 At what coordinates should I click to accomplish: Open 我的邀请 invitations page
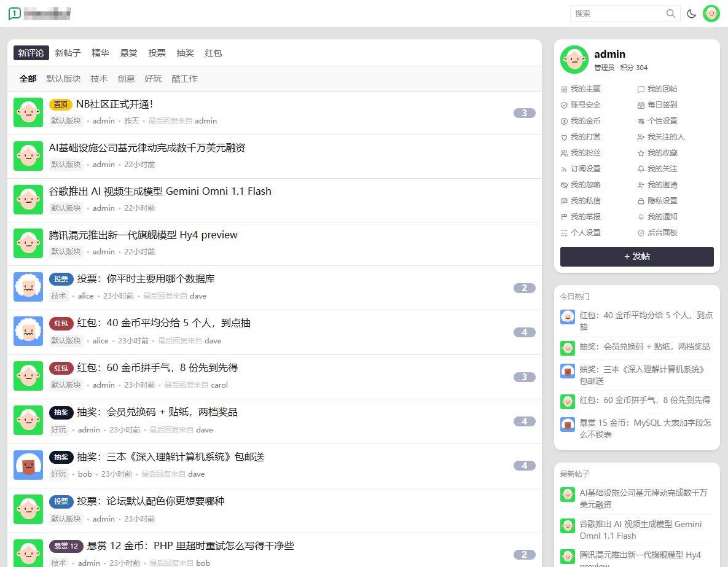657,185
